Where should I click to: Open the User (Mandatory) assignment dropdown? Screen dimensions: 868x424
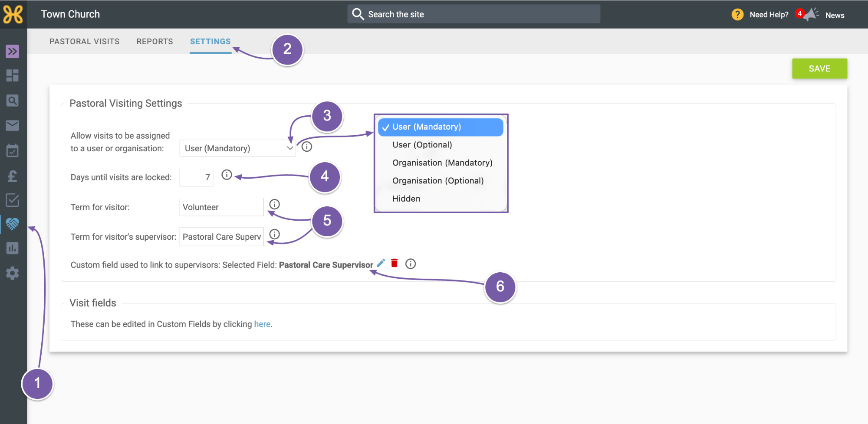coord(238,148)
